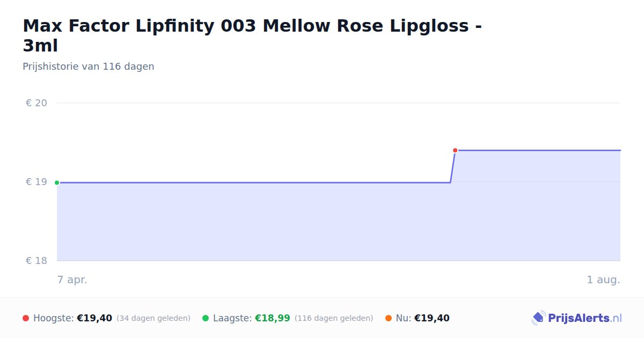Click the red highest price marker on chart
This screenshot has width=644, height=338.
(455, 150)
